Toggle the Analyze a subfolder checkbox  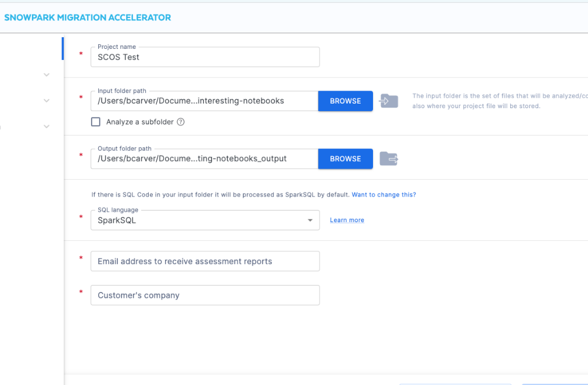click(96, 122)
